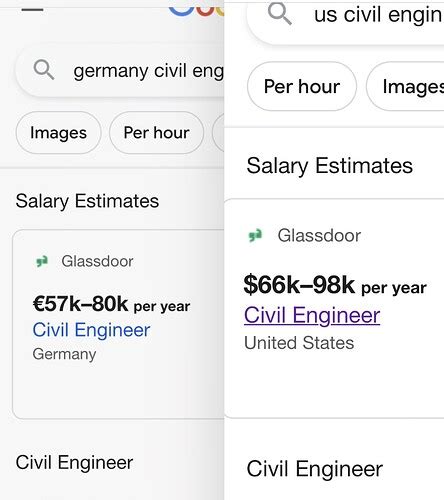Click Civil Engineer heading below Germany card
This screenshot has height=500, width=444.
pyautogui.click(x=74, y=463)
